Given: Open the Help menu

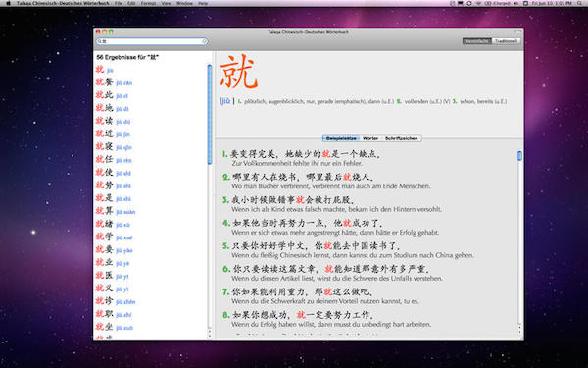Looking at the screenshot, I should pos(203,3).
